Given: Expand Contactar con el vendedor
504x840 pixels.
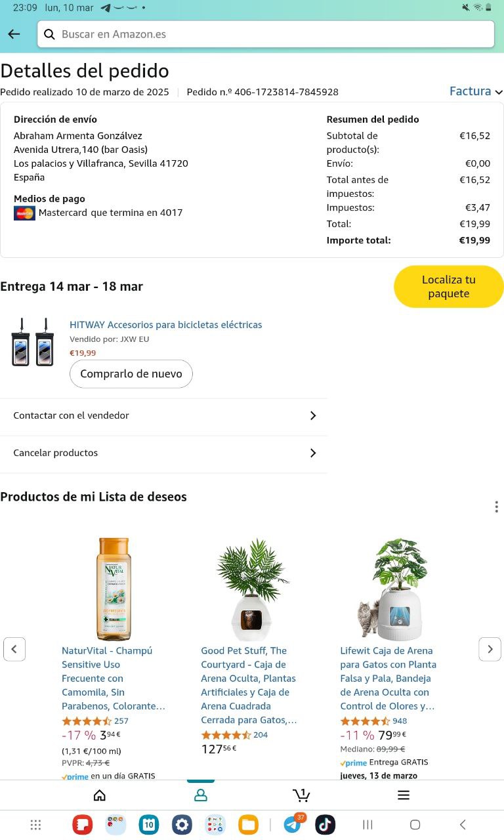Looking at the screenshot, I should click(163, 415).
